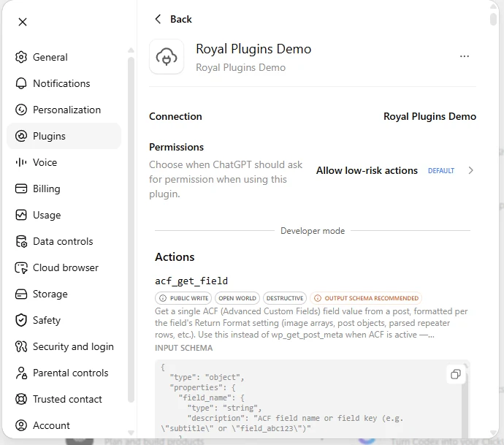Open Security and login settings
The width and height of the screenshot is (504, 445).
pyautogui.click(x=64, y=346)
